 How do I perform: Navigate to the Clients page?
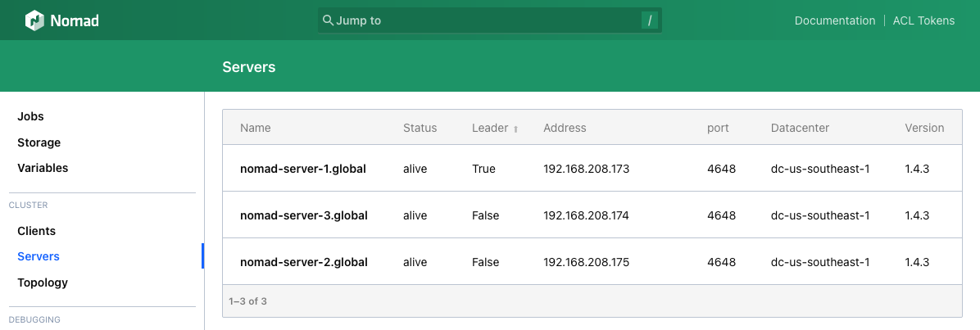(x=36, y=231)
